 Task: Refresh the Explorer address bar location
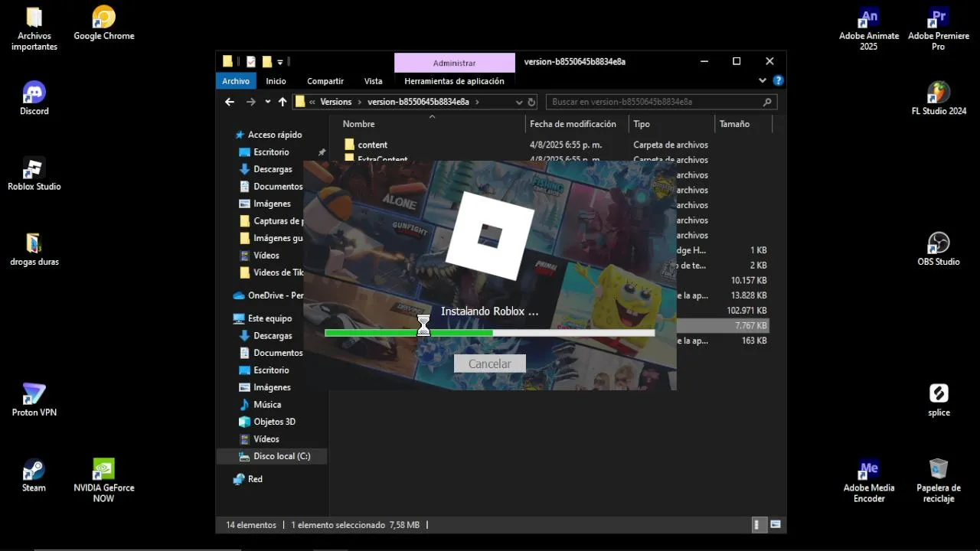pyautogui.click(x=532, y=102)
